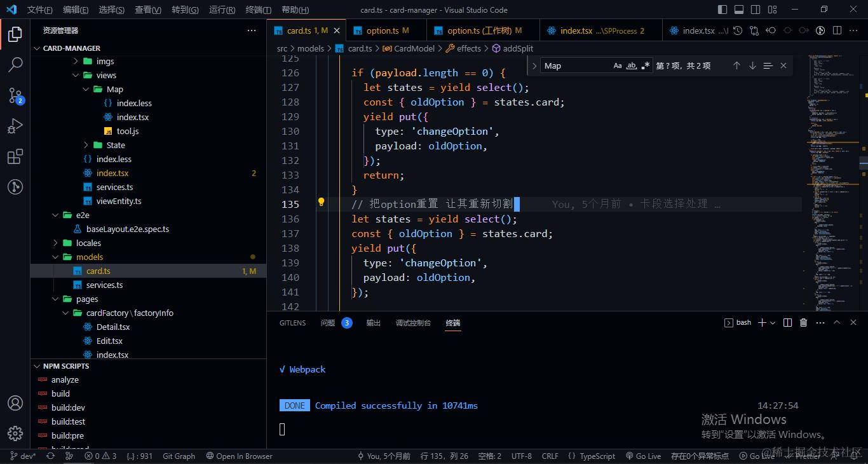Open the Extensions view
The image size is (868, 464).
point(15,156)
